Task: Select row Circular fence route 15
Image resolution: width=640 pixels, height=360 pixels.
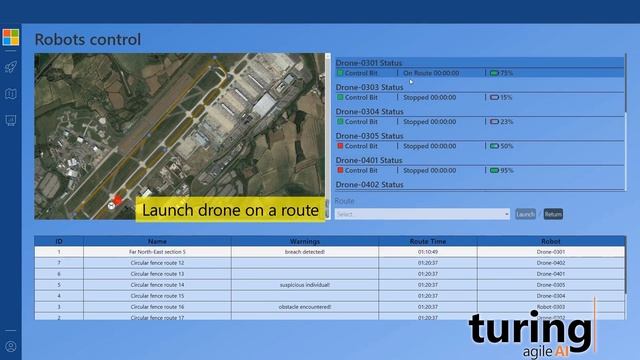Action: coord(329,296)
